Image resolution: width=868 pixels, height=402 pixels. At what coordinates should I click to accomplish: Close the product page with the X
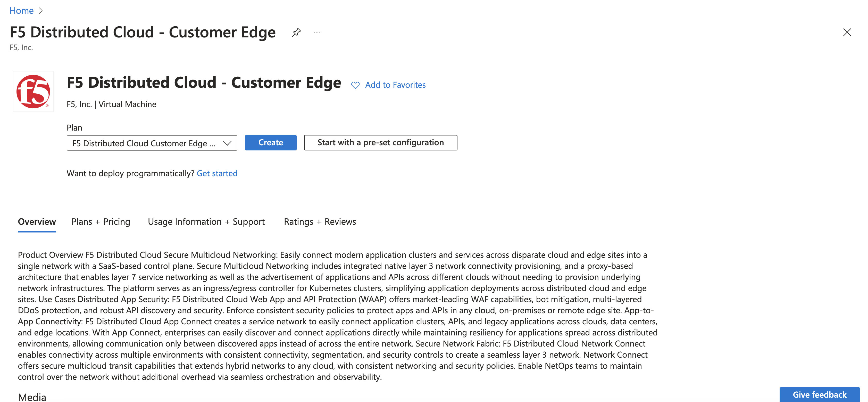(847, 32)
